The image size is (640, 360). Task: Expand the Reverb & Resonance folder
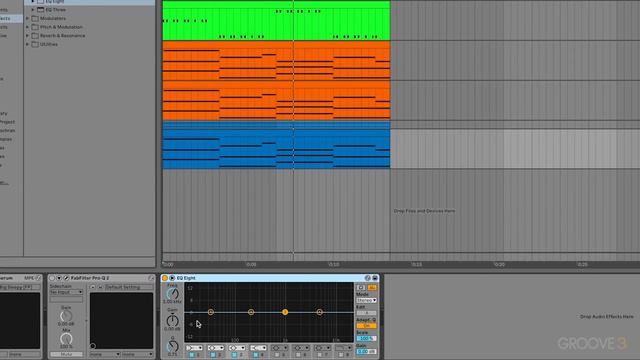(27, 36)
